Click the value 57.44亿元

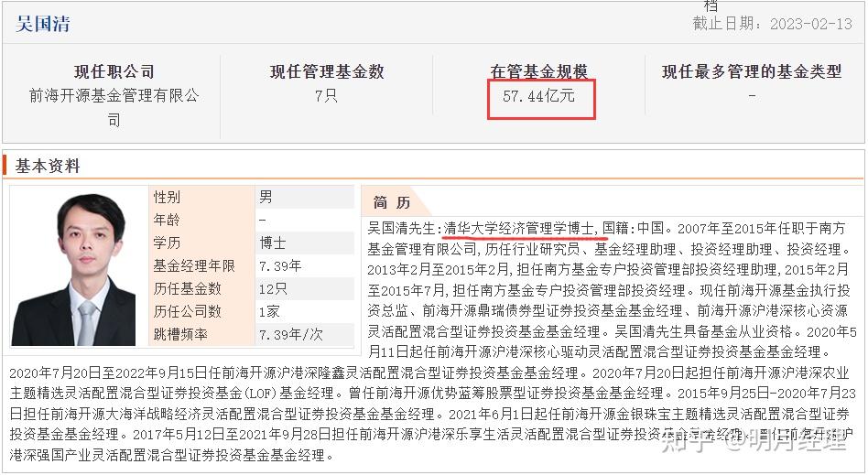[x=538, y=96]
